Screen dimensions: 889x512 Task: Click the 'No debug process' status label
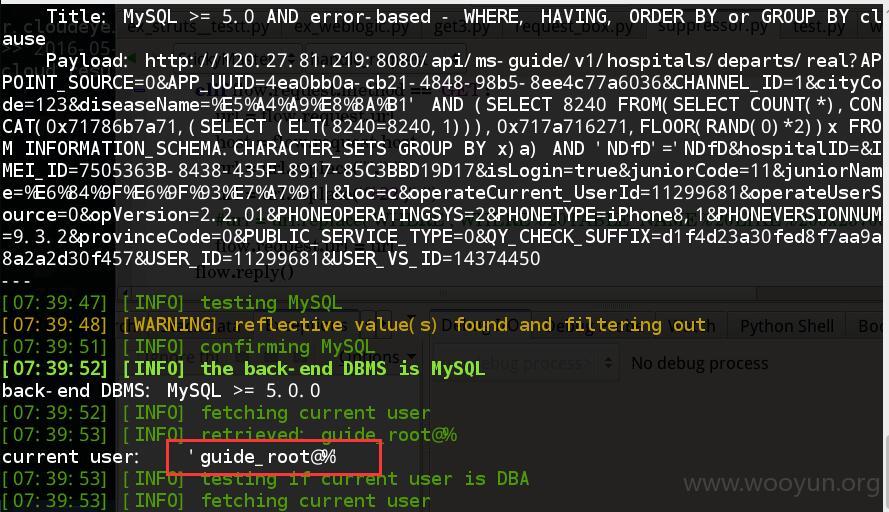click(x=700, y=363)
